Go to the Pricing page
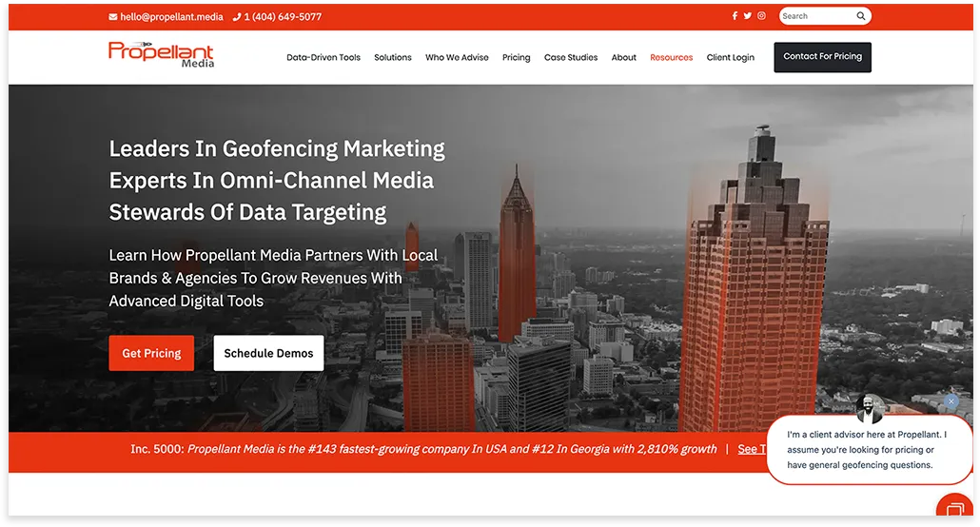 [517, 57]
